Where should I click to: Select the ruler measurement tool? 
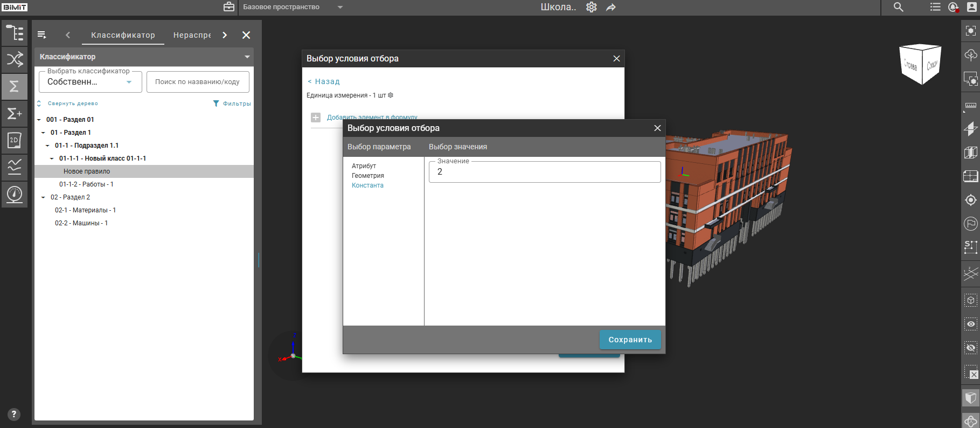click(x=970, y=106)
